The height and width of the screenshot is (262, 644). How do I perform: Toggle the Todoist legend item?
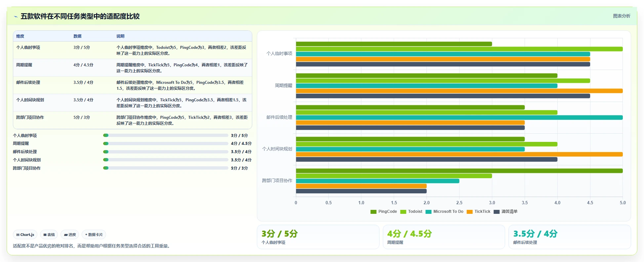pyautogui.click(x=411, y=212)
